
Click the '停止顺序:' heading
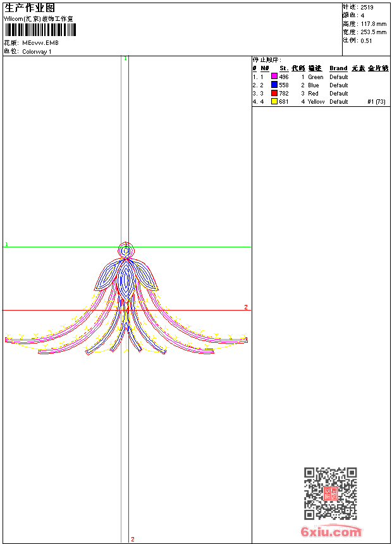pyautogui.click(x=267, y=60)
